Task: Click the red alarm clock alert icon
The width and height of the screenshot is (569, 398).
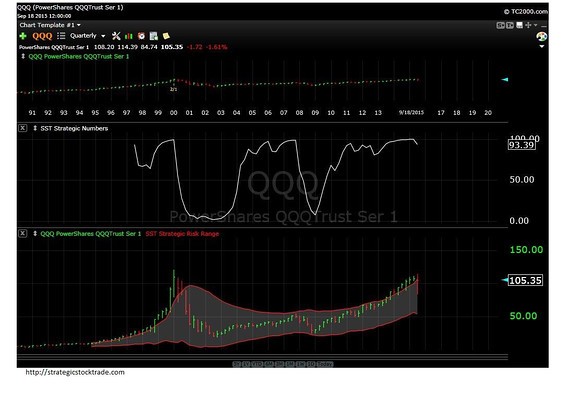Action: click(141, 36)
